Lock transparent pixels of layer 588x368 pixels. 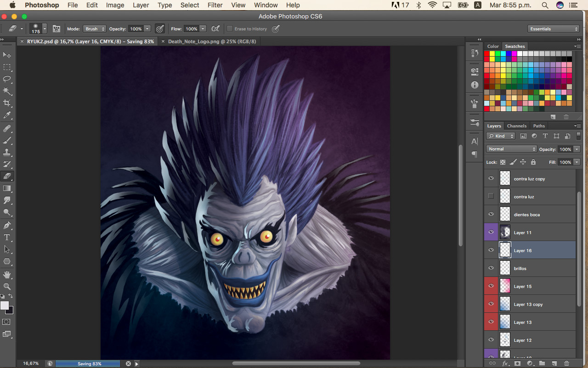point(503,162)
